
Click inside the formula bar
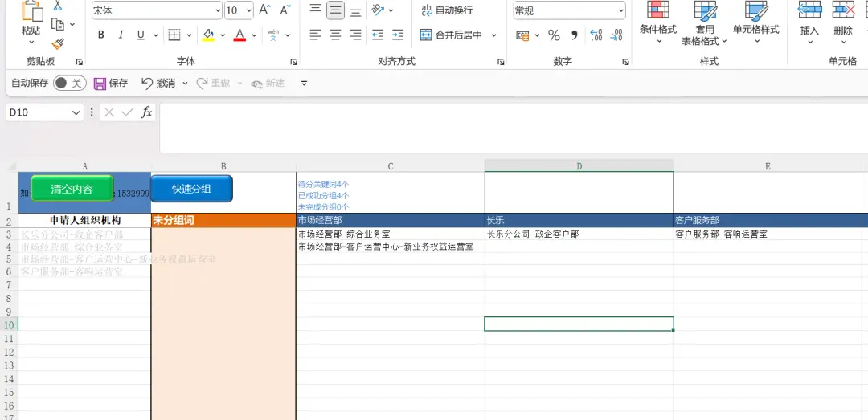[x=513, y=128]
